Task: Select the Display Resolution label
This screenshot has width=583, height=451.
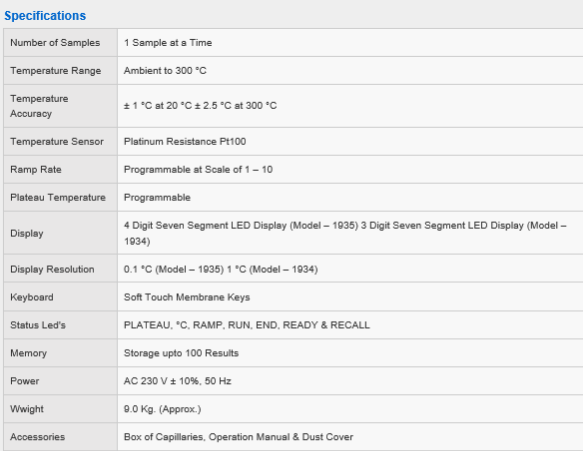Action: coord(52,269)
